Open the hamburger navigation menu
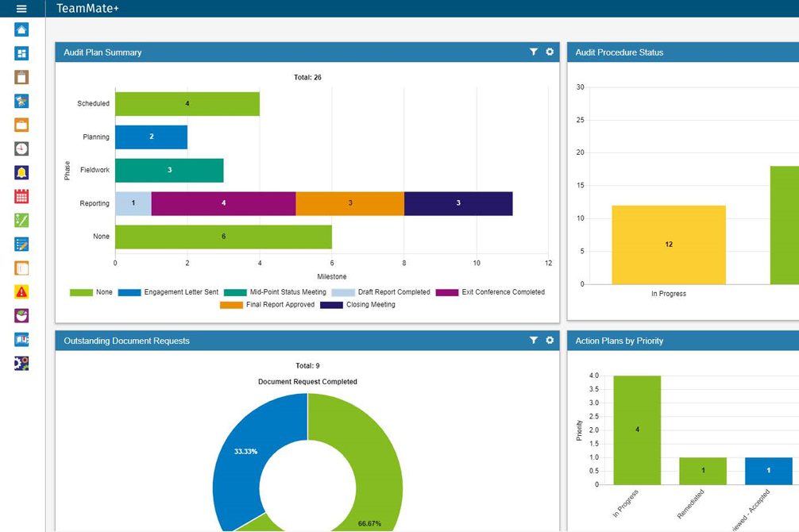This screenshot has width=799, height=532. pos(21,9)
